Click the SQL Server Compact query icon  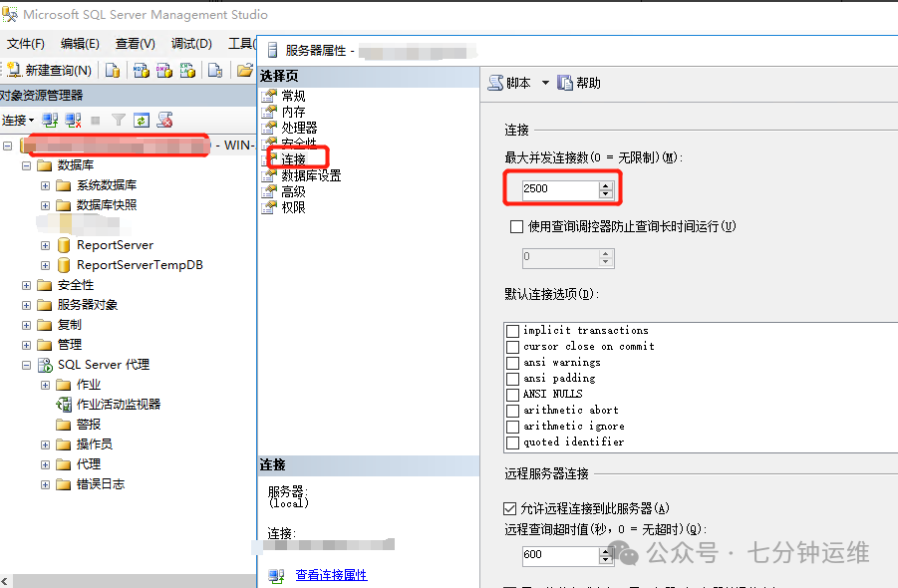(215, 70)
